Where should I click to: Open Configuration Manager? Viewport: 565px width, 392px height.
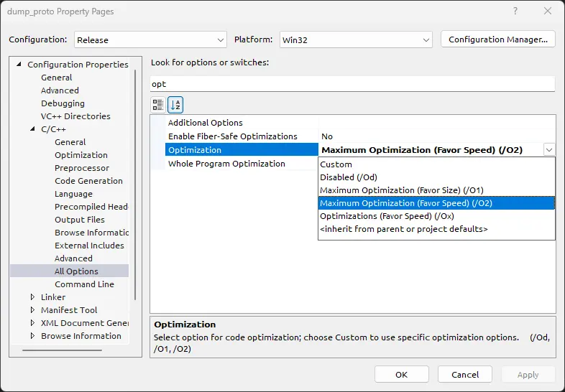(x=497, y=39)
